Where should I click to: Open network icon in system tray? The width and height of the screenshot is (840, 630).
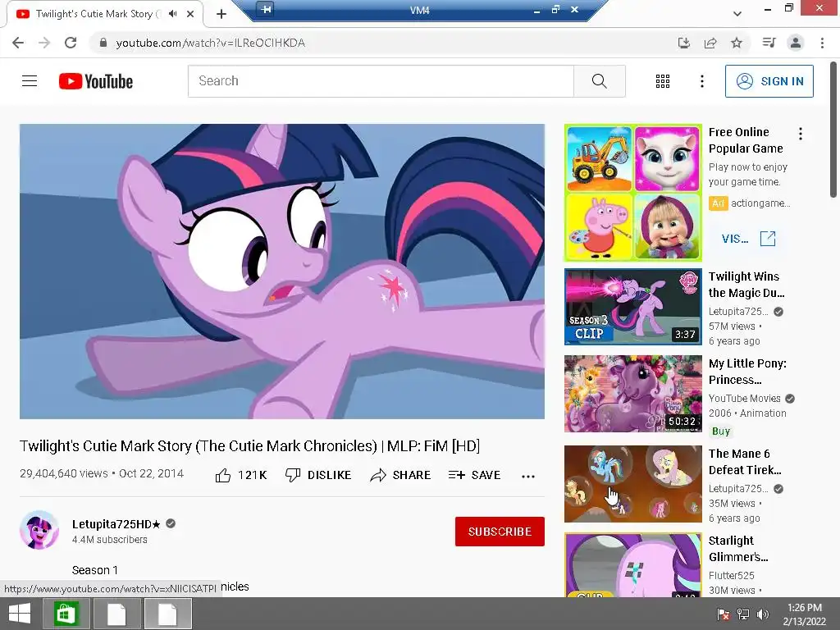click(x=743, y=614)
